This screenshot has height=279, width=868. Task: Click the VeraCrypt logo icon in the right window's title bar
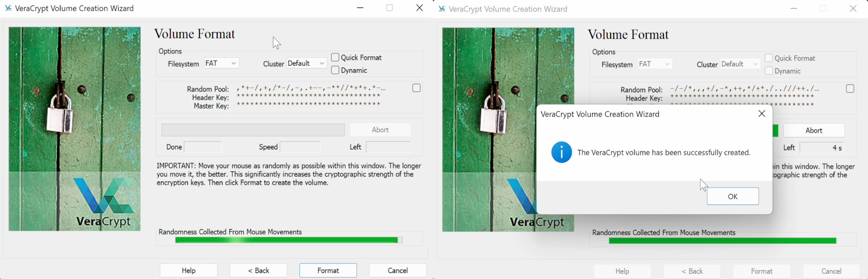442,9
